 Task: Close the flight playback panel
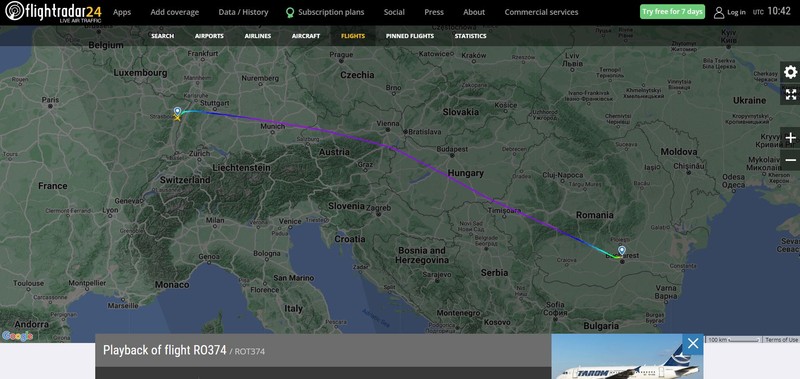(693, 344)
